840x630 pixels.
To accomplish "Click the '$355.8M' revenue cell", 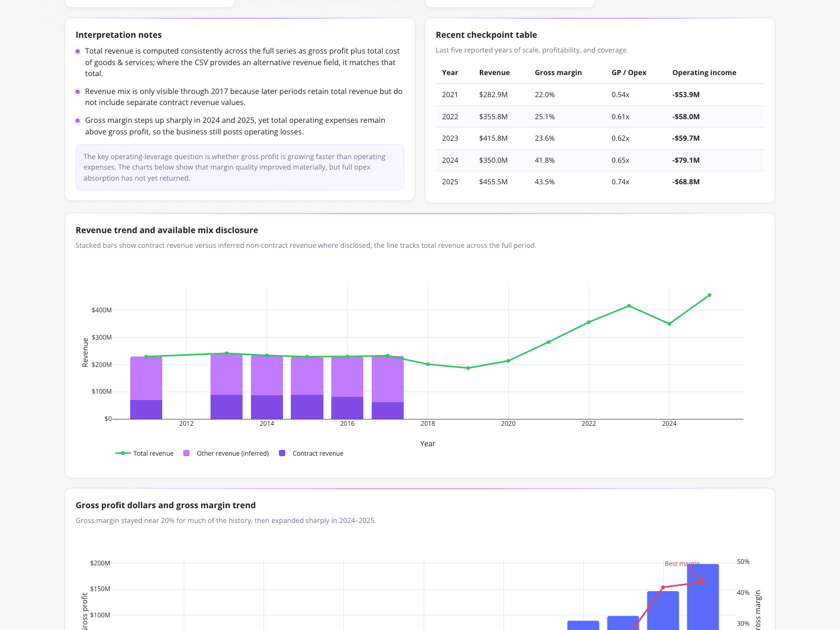I will coord(493,117).
